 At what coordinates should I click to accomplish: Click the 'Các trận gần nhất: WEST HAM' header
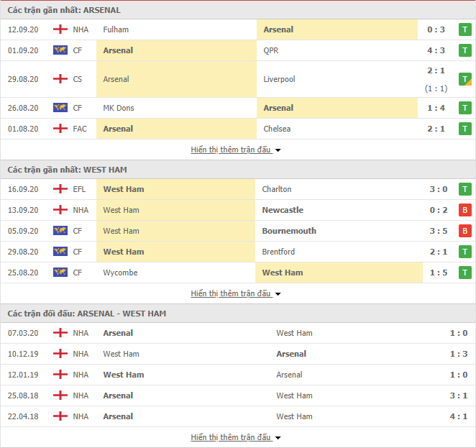[x=67, y=170]
